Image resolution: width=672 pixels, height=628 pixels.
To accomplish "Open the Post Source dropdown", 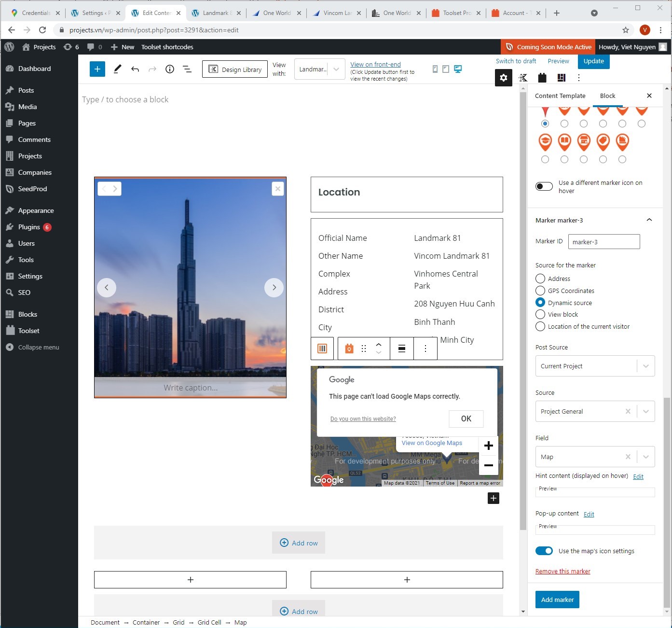I will tap(595, 366).
